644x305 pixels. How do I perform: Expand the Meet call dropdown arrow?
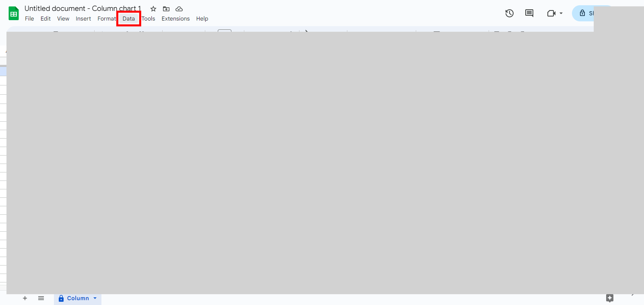point(561,13)
